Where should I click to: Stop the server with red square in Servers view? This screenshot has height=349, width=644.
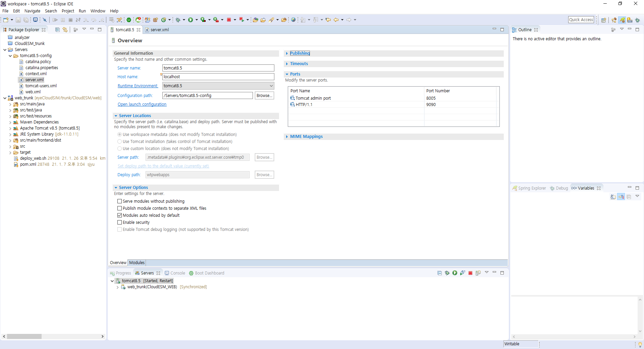click(x=470, y=273)
